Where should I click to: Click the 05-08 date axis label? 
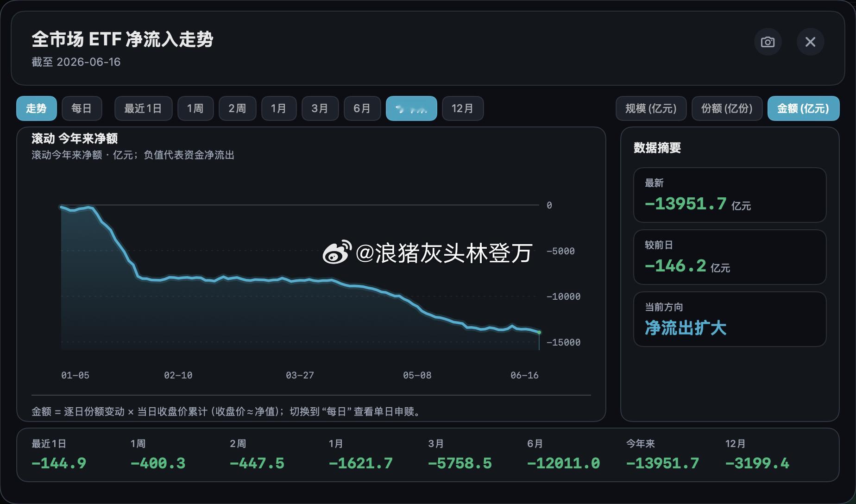coord(417,375)
